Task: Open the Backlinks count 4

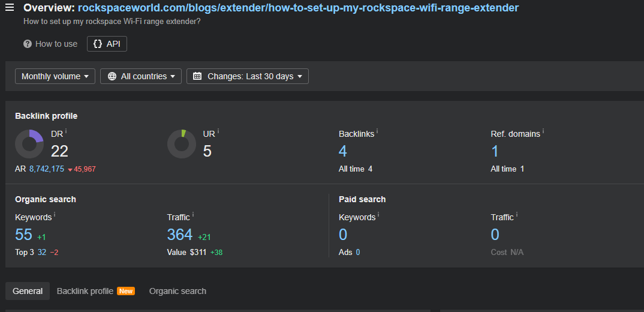Action: (x=343, y=151)
